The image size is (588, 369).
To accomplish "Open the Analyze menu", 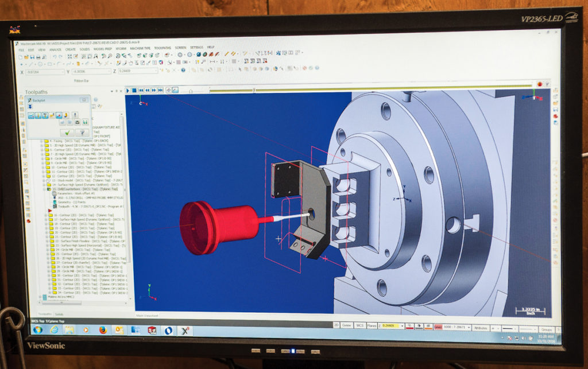I will point(55,49).
